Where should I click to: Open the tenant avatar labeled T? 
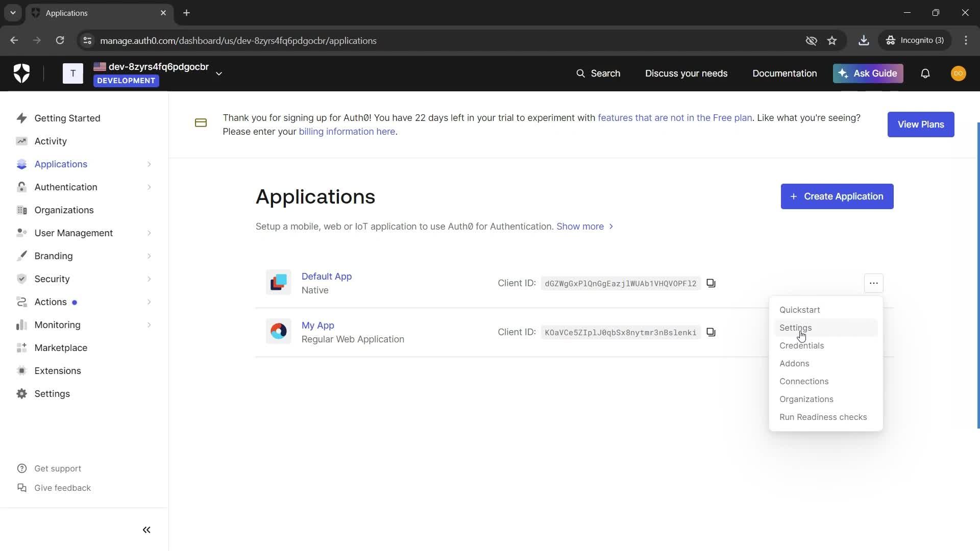pyautogui.click(x=73, y=73)
